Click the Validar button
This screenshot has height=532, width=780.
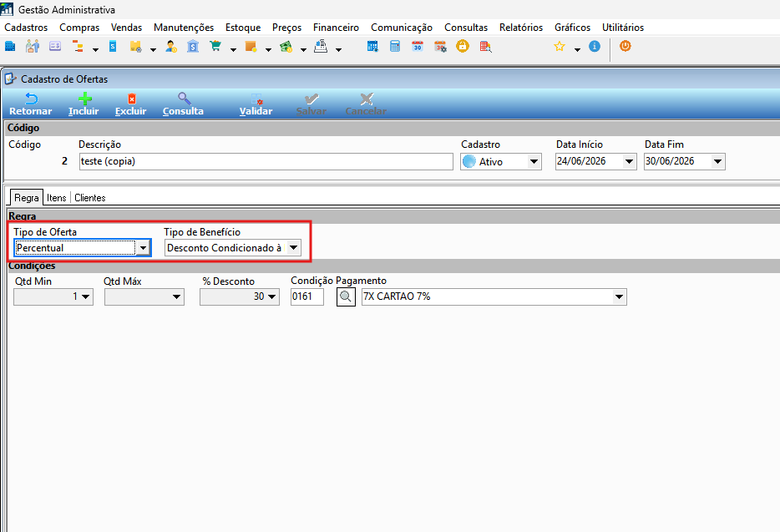click(256, 104)
